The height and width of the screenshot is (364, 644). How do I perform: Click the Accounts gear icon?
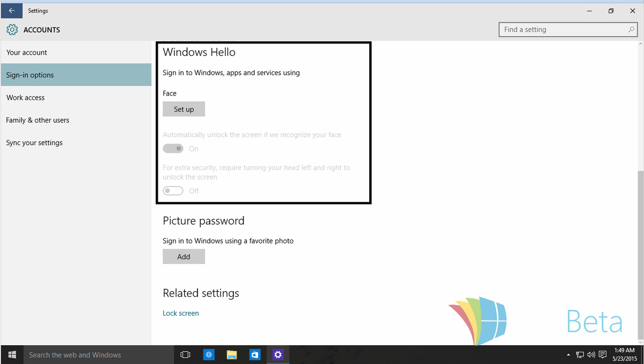(12, 30)
